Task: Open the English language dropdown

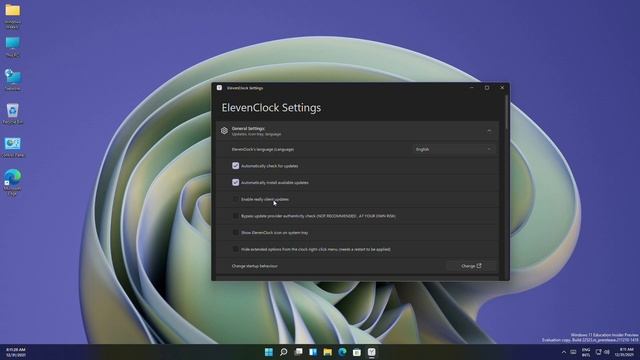Action: tap(453, 149)
